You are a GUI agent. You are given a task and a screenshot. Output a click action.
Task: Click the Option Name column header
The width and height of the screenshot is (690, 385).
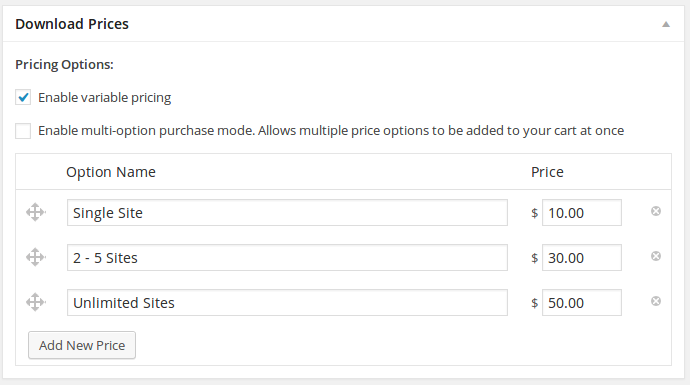coord(111,172)
